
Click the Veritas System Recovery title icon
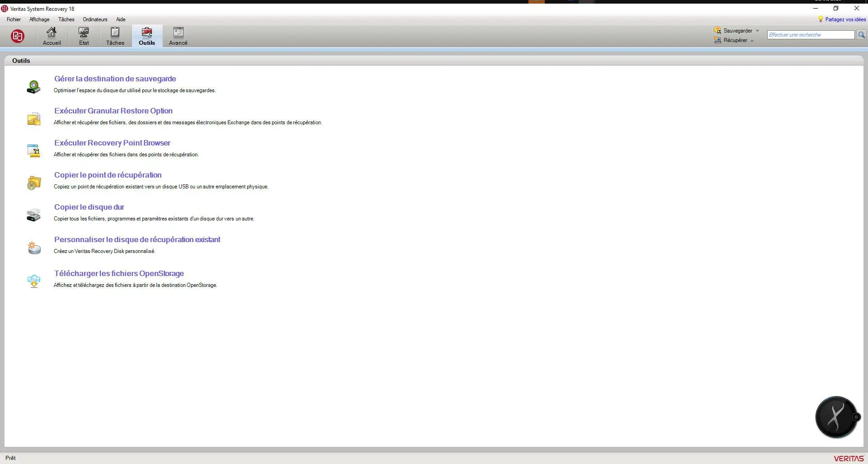point(5,9)
